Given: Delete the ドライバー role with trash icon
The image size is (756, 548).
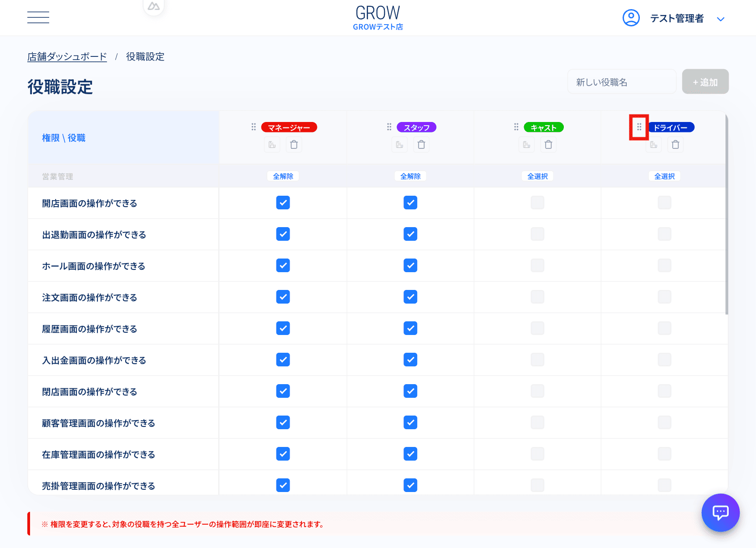Looking at the screenshot, I should (676, 145).
